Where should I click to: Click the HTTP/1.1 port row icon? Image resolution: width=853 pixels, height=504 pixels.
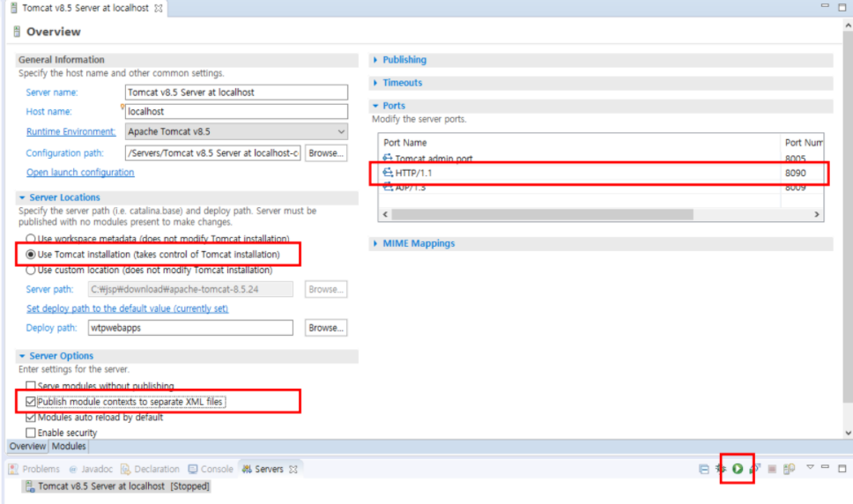pyautogui.click(x=388, y=173)
